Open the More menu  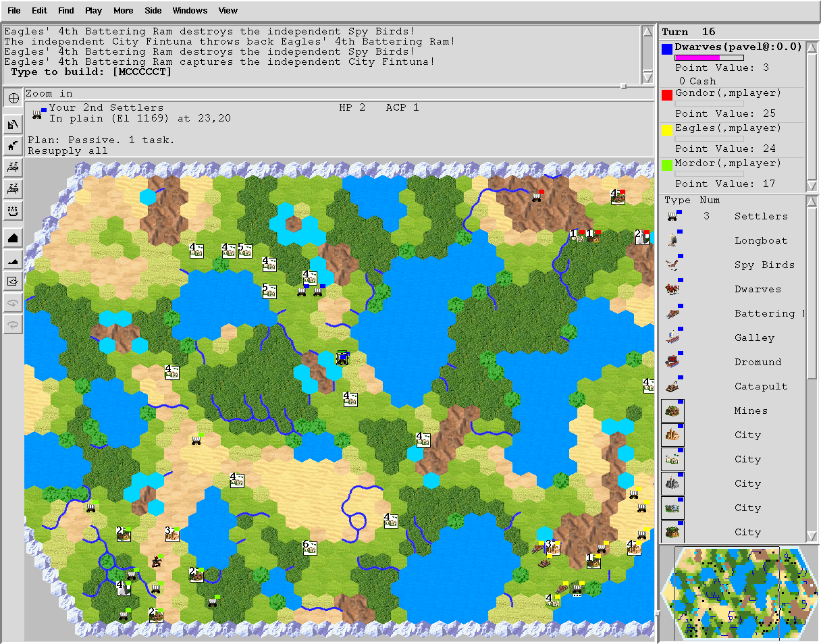point(124,11)
